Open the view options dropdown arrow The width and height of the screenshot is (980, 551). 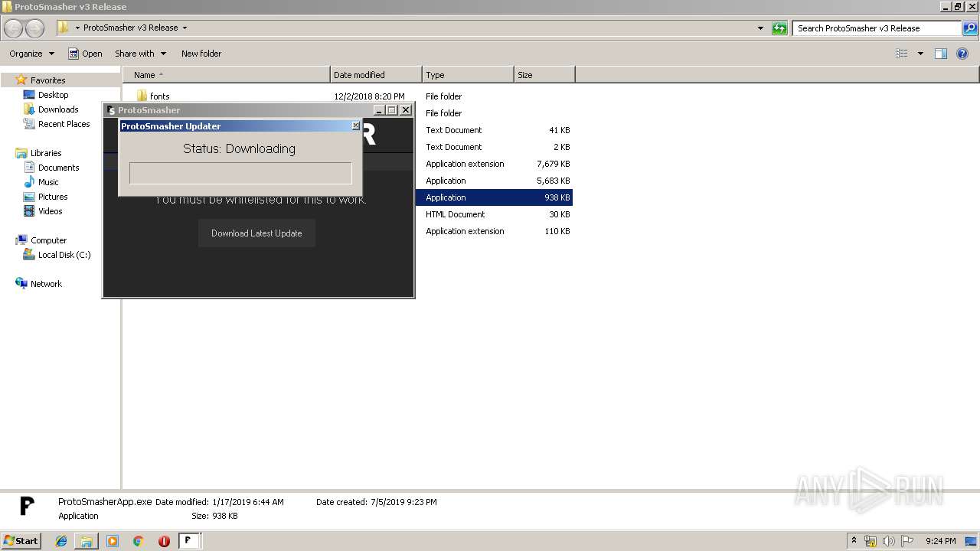pos(920,54)
